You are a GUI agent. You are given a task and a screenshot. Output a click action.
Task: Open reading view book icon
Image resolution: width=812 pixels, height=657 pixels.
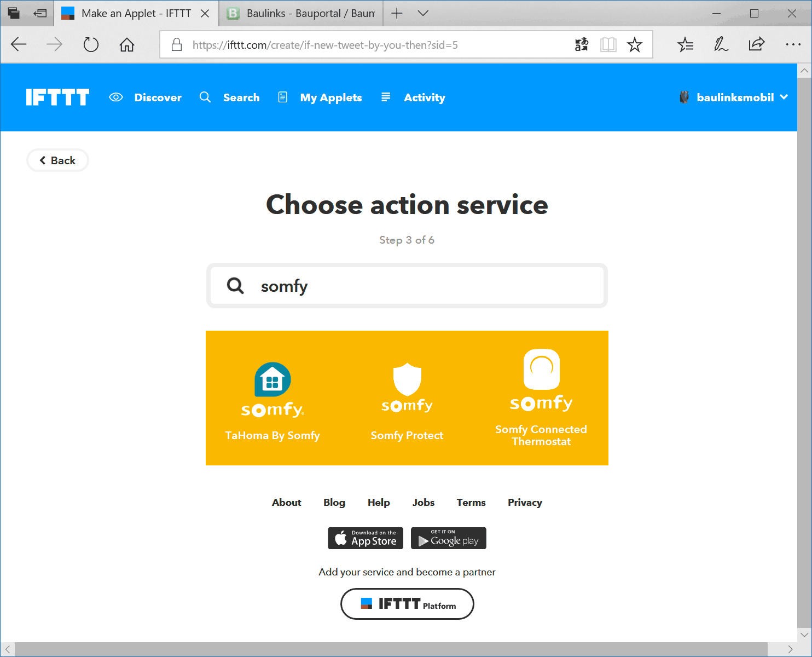tap(608, 44)
